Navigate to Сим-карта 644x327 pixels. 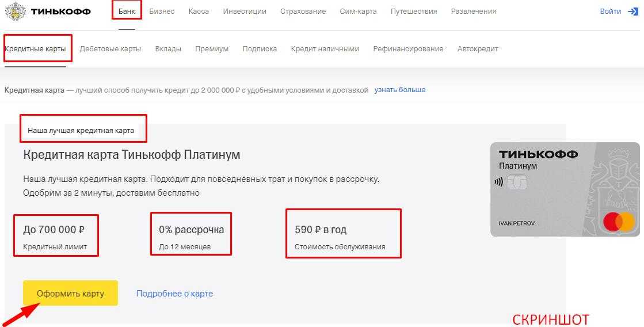click(358, 12)
